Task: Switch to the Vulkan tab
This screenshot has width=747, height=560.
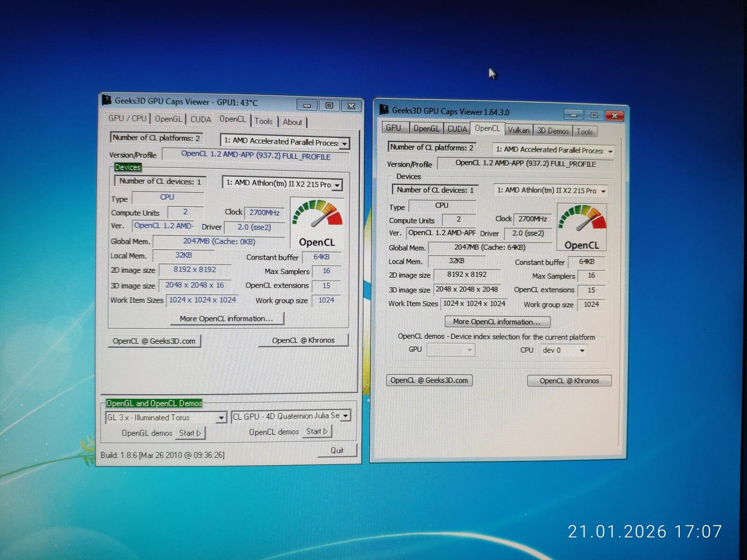Action: [x=519, y=130]
